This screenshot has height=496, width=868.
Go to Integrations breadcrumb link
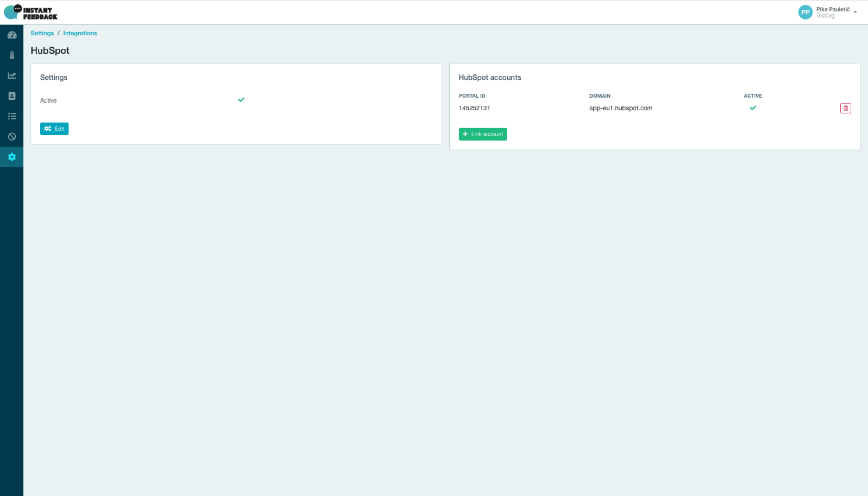pyautogui.click(x=80, y=33)
